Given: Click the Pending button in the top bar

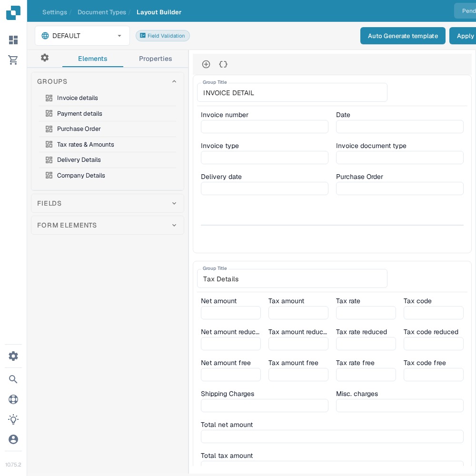Looking at the screenshot, I should point(466,11).
